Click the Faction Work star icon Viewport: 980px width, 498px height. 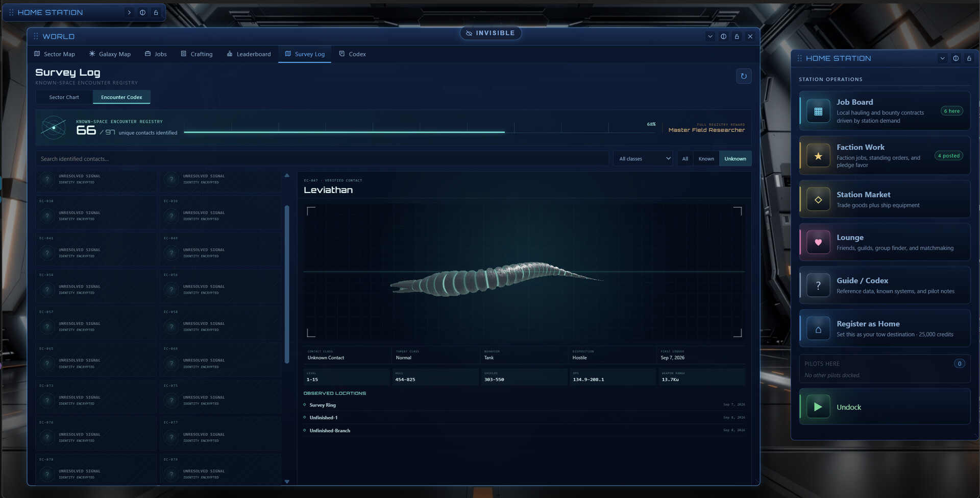click(818, 156)
